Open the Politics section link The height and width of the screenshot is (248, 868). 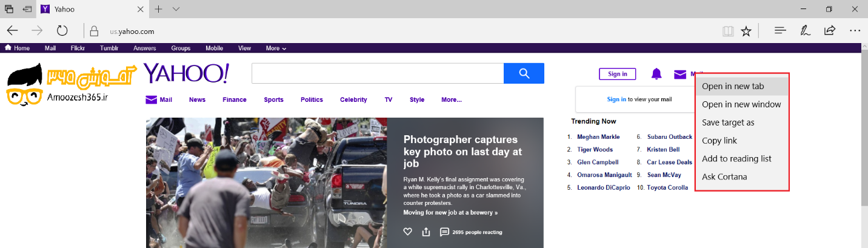[312, 99]
